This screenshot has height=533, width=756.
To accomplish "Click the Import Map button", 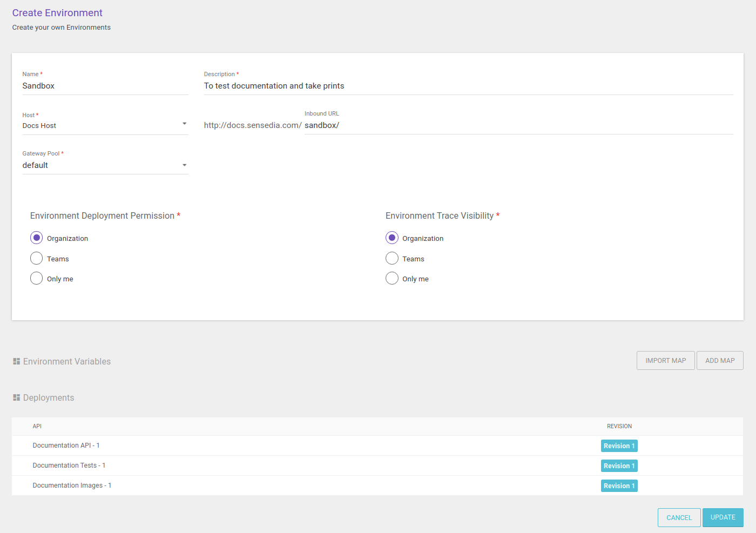I will [665, 361].
